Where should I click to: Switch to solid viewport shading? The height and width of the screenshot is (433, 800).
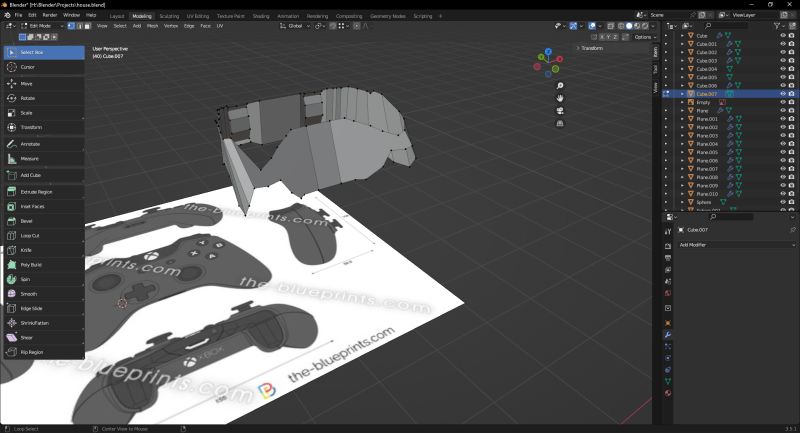pos(629,26)
